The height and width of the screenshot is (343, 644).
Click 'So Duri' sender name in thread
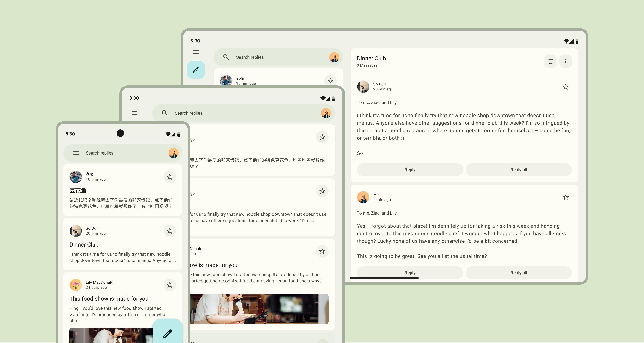point(380,84)
